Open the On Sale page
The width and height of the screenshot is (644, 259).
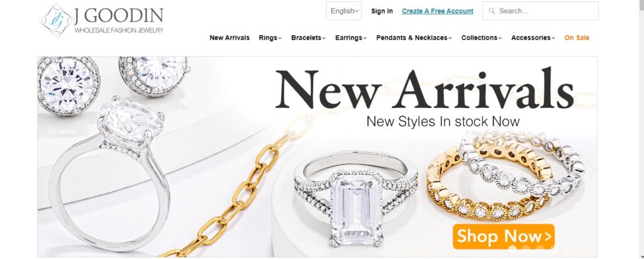tap(577, 38)
